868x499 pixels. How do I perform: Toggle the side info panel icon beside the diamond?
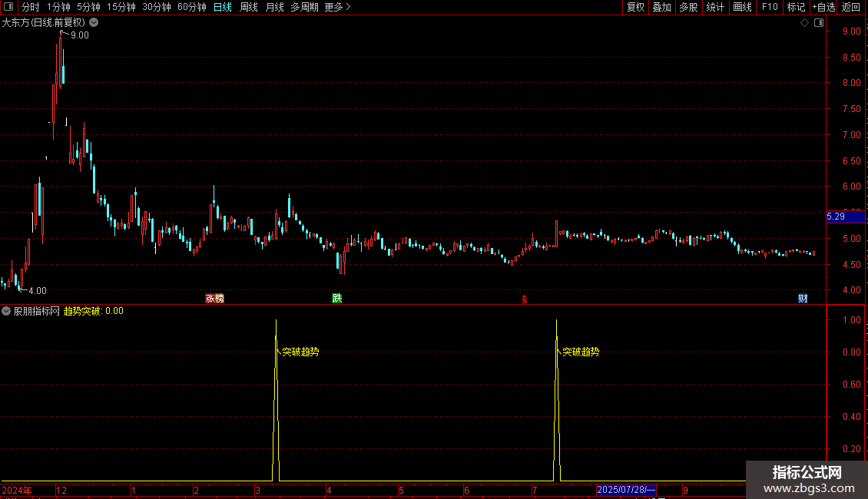pyautogui.click(x=819, y=23)
